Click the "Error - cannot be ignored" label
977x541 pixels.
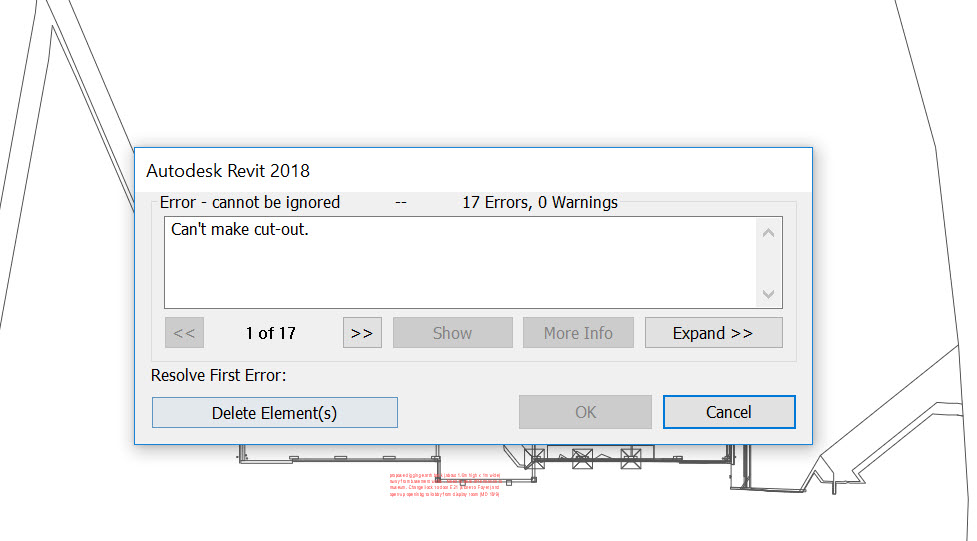[250, 202]
